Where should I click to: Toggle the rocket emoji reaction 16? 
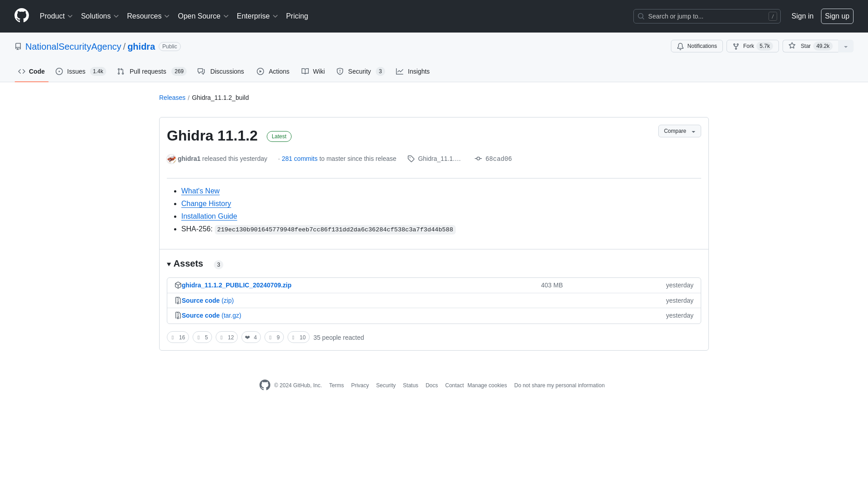coord(178,337)
